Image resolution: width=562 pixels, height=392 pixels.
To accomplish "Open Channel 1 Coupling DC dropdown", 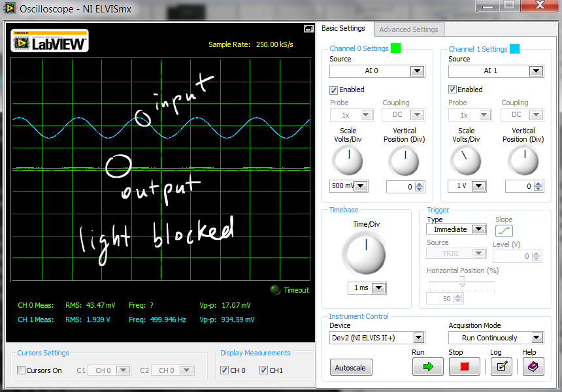I will click(537, 115).
